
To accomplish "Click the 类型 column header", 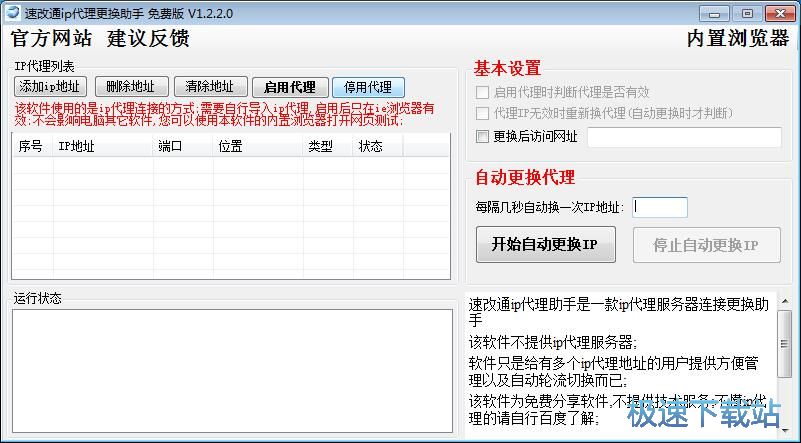I will 328,146.
